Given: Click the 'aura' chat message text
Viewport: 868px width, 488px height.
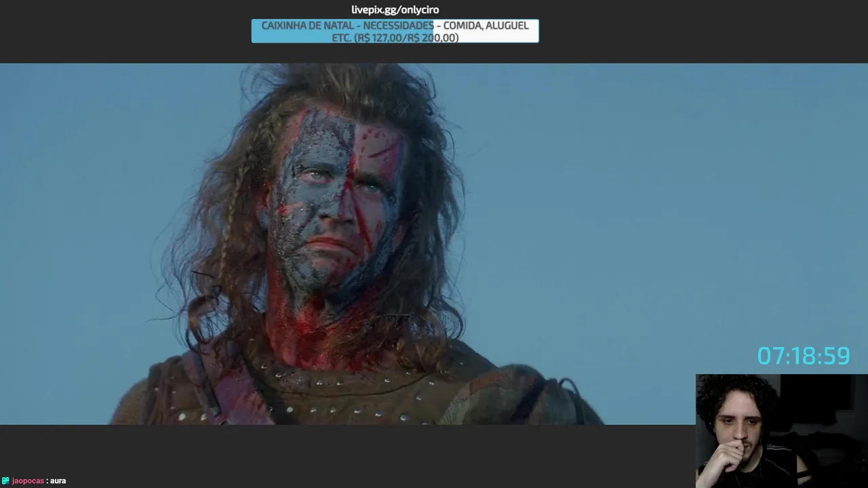Looking at the screenshot, I should click(58, 481).
